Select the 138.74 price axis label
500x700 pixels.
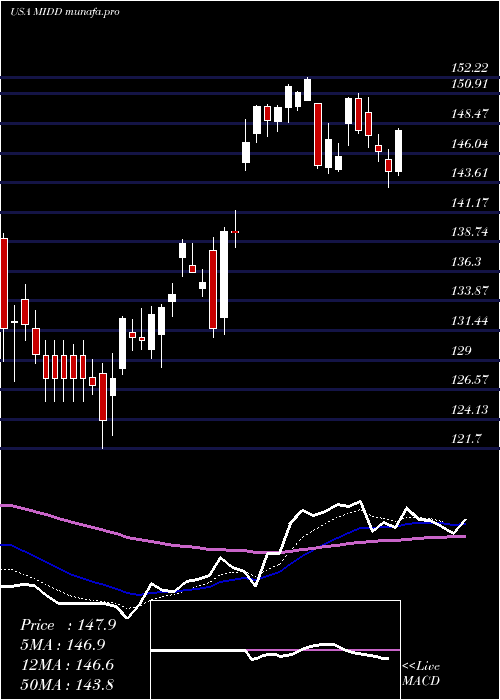pyautogui.click(x=469, y=232)
